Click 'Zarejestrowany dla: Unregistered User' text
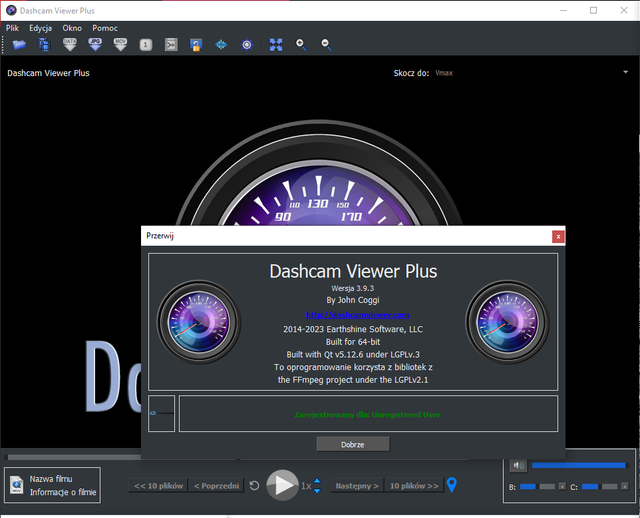Viewport: 640px width, 518px height. click(x=367, y=415)
